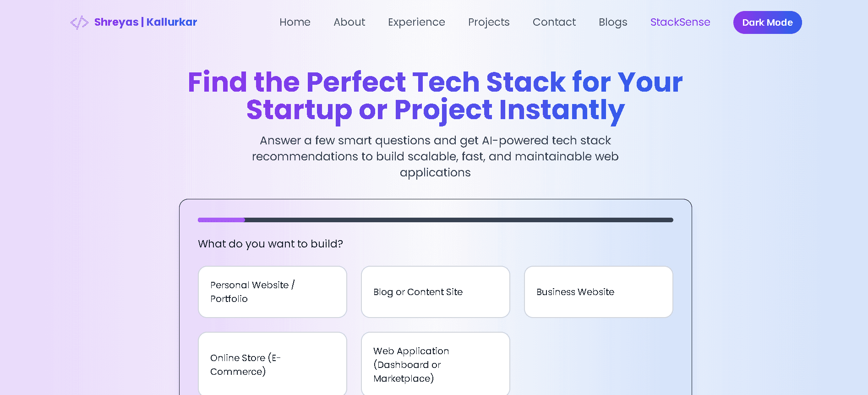Choose Web Application (Dashboard or Marketplace)
Viewport: 868px width, 395px height.
(x=435, y=364)
